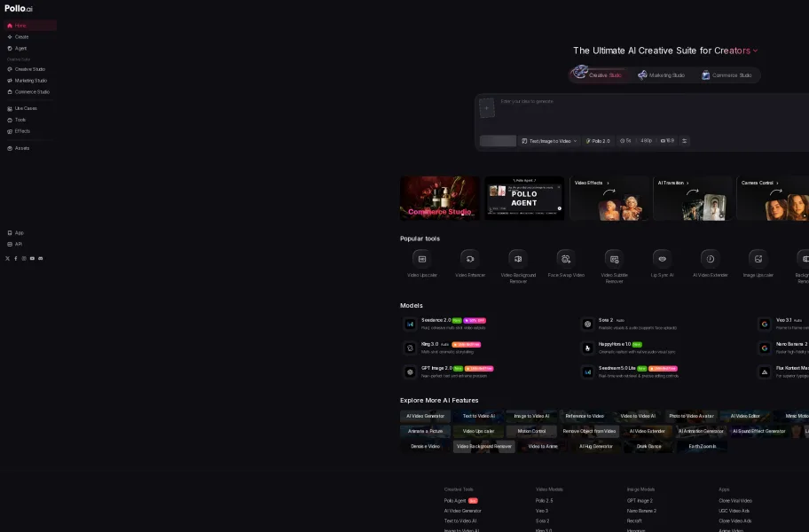The image size is (809, 532).
Task: Open the Image Upscaler tool icon
Action: (x=758, y=259)
